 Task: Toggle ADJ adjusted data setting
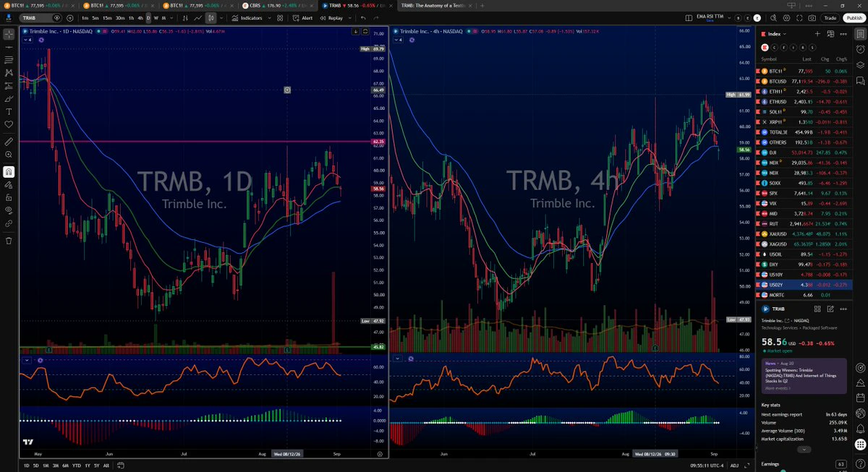click(x=735, y=465)
